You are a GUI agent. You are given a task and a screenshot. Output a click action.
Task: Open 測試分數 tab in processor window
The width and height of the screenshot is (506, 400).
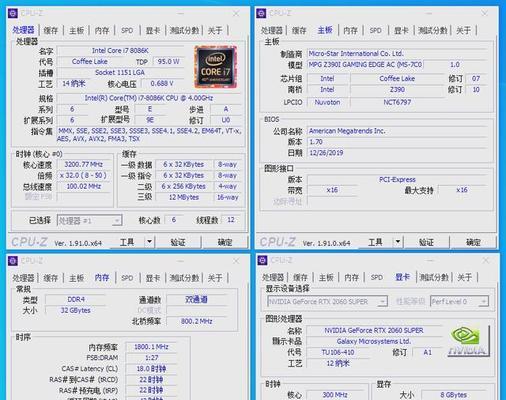tap(184, 31)
